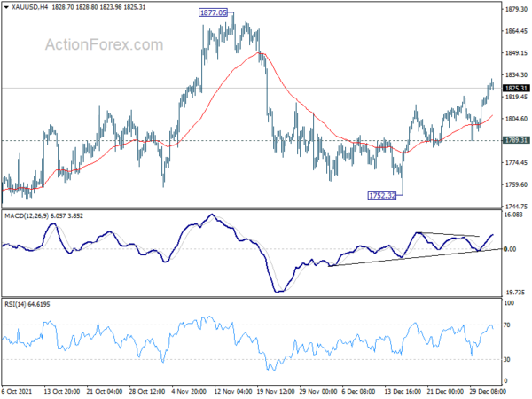Click the 19 Nov 12:00 time label
Screen dimensions: 532x399
(x=275, y=391)
